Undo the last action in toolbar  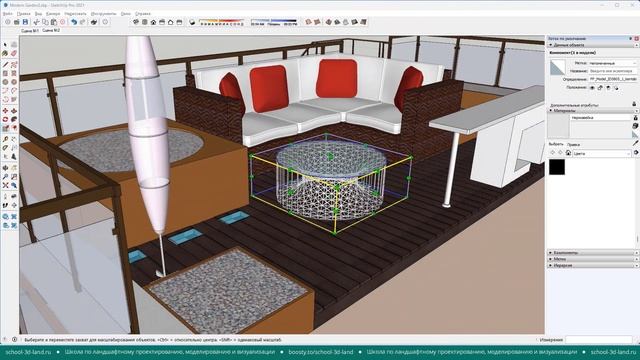(x=73, y=22)
